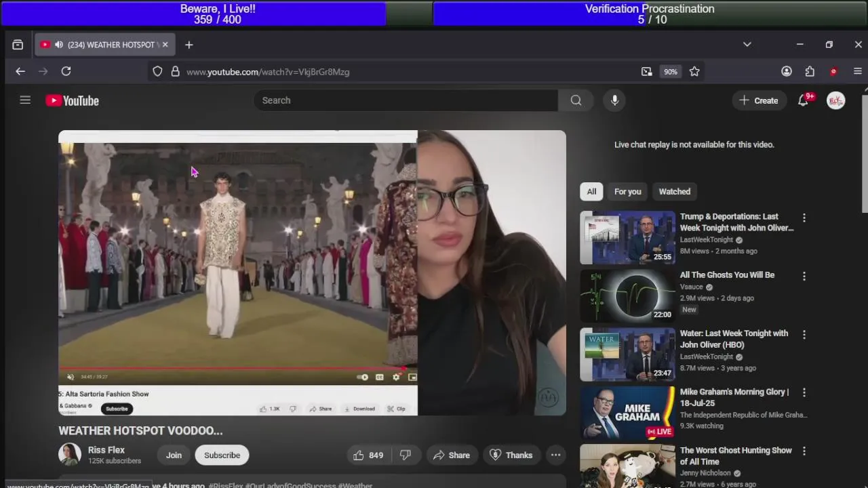Open picture-in-picture from address bar

tap(646, 71)
